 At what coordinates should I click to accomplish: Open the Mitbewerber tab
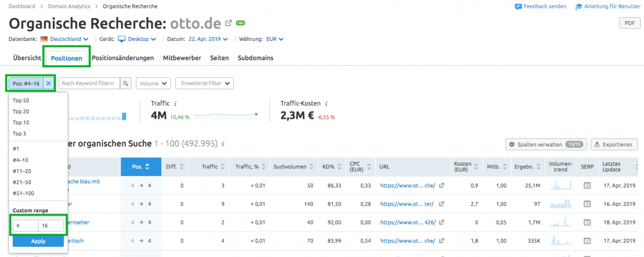point(182,58)
